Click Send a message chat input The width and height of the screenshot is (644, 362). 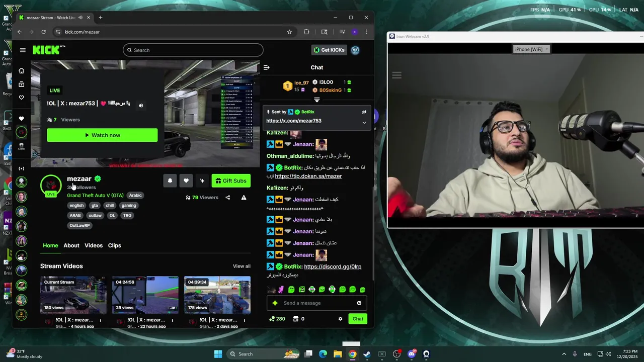tap(317, 303)
